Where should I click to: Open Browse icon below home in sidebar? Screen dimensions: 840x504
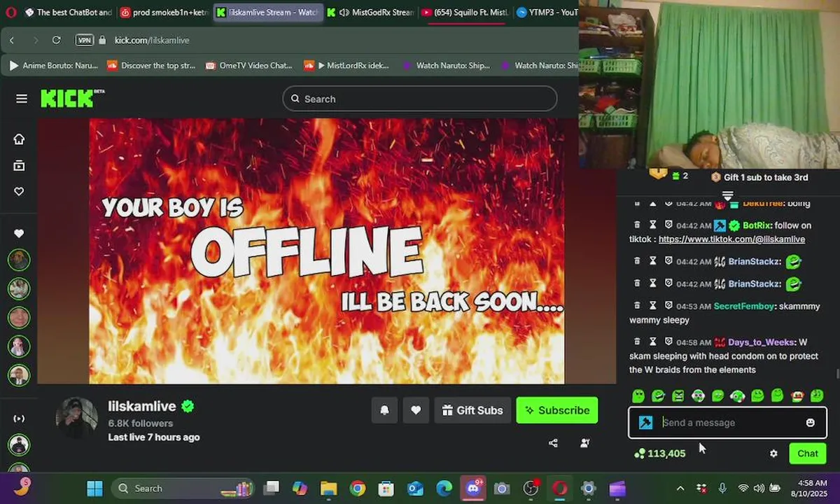[x=19, y=165]
